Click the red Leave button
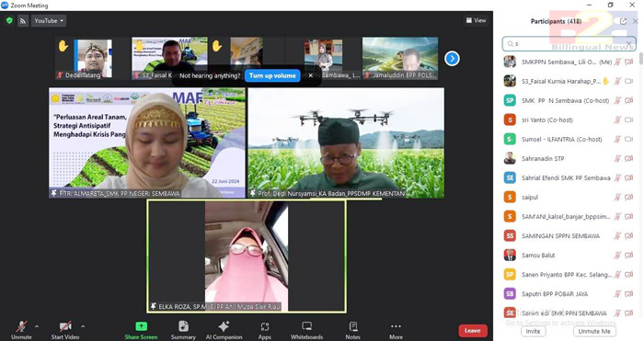The image size is (644, 341). (x=473, y=331)
